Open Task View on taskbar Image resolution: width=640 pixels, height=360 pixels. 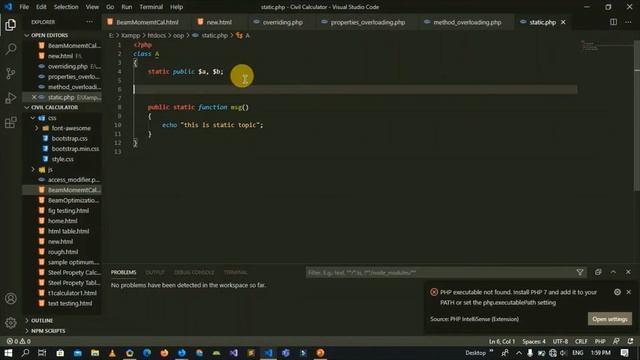pyautogui.click(x=42, y=353)
